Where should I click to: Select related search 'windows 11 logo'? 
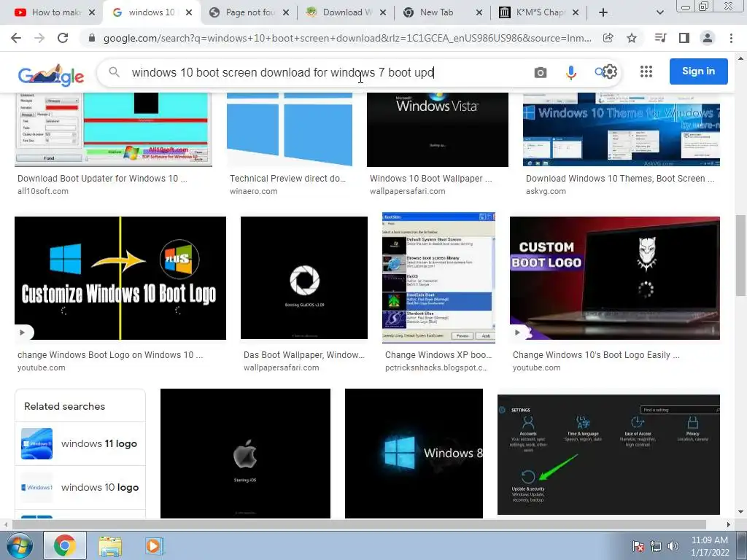tap(80, 444)
